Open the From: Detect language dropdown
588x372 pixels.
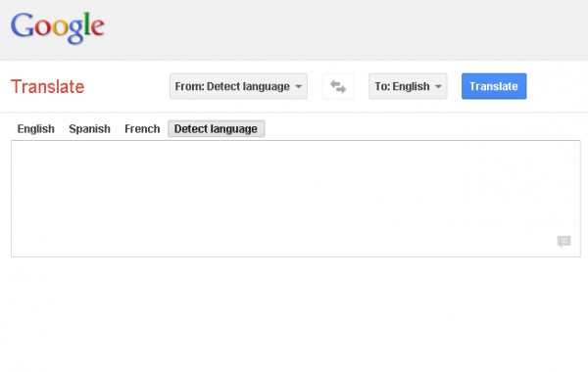pos(238,86)
